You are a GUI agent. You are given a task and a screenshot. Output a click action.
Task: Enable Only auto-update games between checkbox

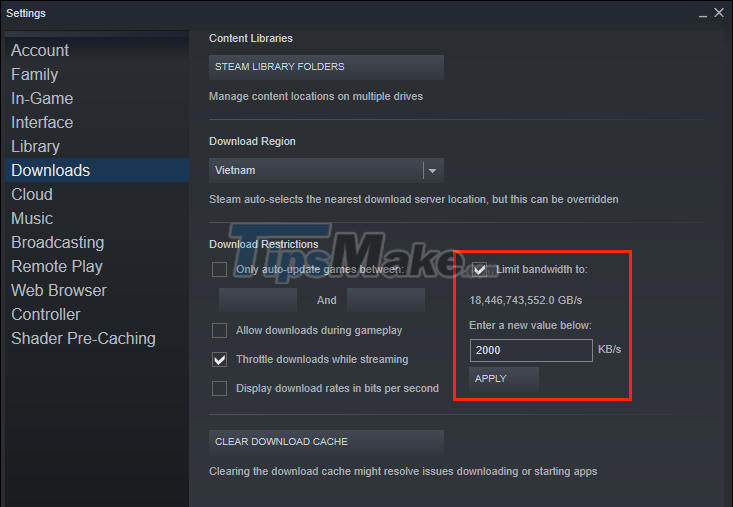point(219,270)
